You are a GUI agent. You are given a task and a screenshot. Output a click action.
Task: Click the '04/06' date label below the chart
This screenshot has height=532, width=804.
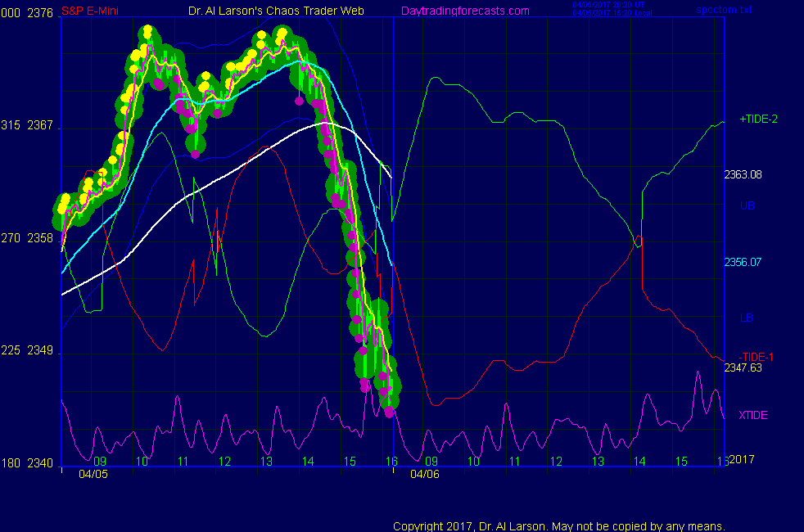tap(425, 474)
